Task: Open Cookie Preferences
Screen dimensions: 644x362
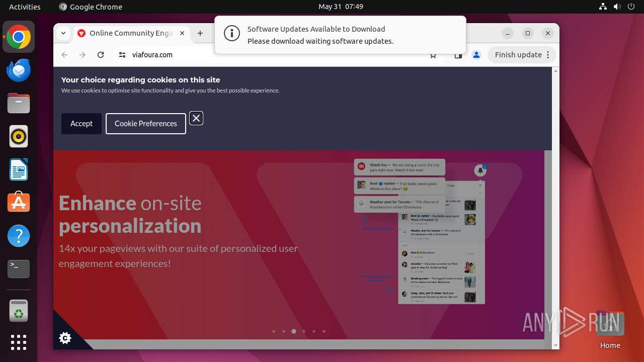Action: pos(146,124)
